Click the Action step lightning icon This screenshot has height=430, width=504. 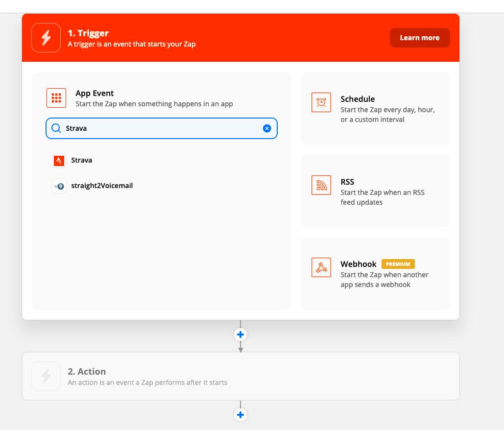point(46,376)
